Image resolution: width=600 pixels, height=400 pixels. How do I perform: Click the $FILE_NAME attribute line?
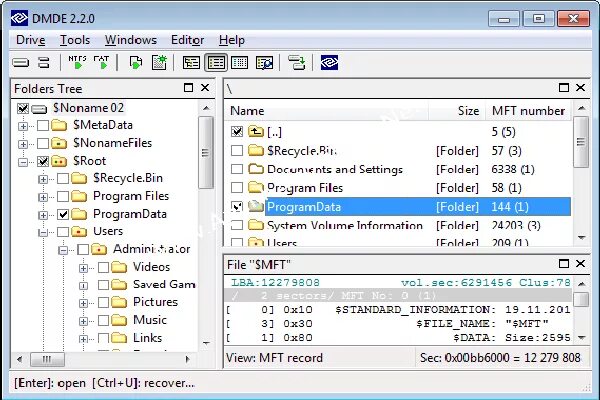(x=398, y=323)
